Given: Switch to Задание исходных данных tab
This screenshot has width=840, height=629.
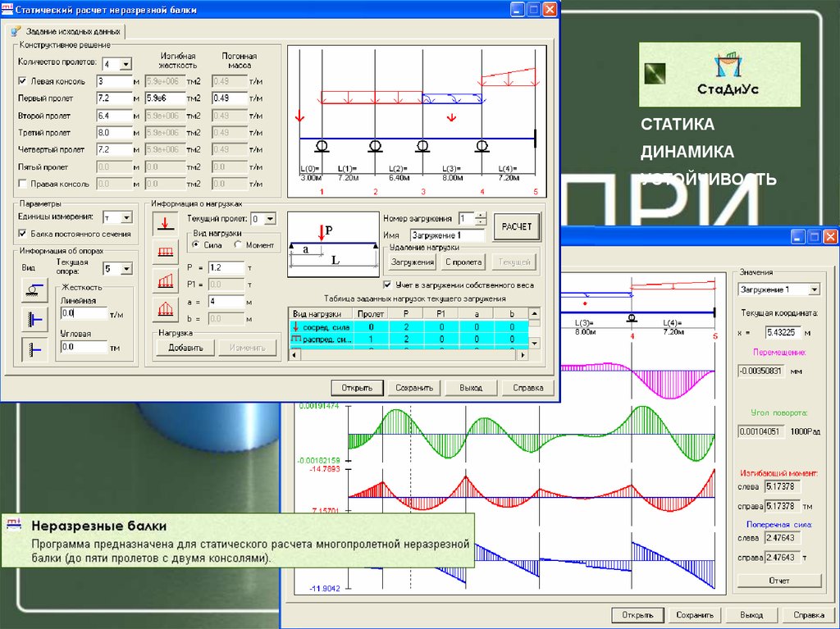Looking at the screenshot, I should 66,31.
